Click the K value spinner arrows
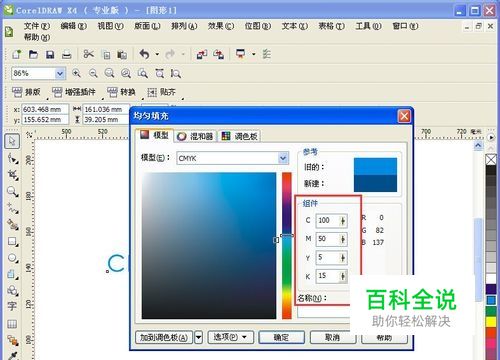Viewport: 500px width, 360px height. tap(343, 276)
